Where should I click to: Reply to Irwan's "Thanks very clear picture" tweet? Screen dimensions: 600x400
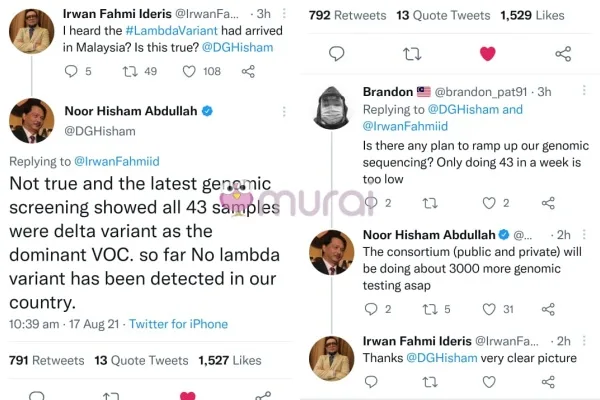click(371, 381)
